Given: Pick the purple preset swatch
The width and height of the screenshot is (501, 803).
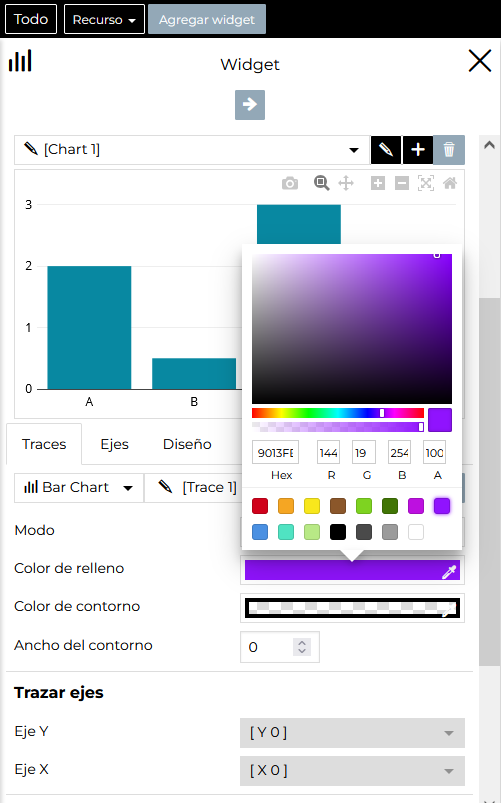Looking at the screenshot, I should (x=442, y=506).
